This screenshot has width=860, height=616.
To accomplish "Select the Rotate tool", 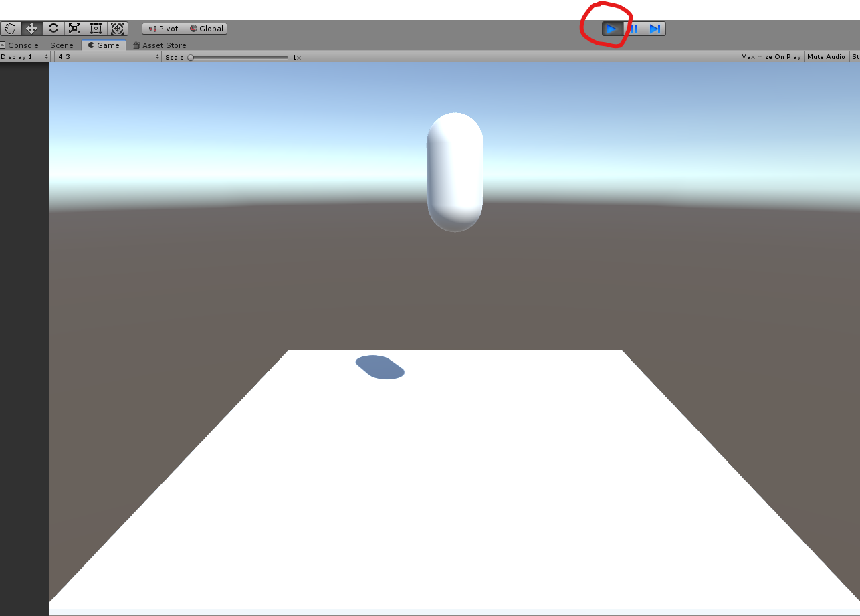I will point(53,29).
